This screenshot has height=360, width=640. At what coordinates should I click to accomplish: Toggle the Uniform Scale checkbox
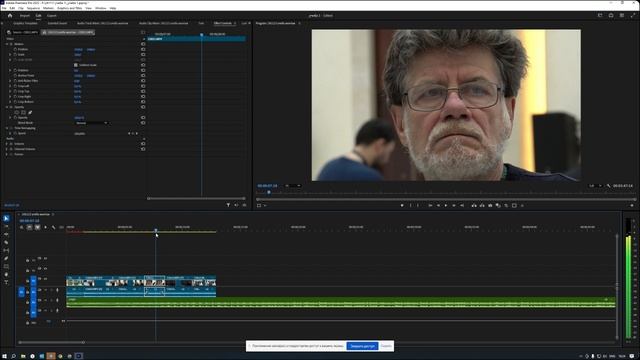click(76, 65)
